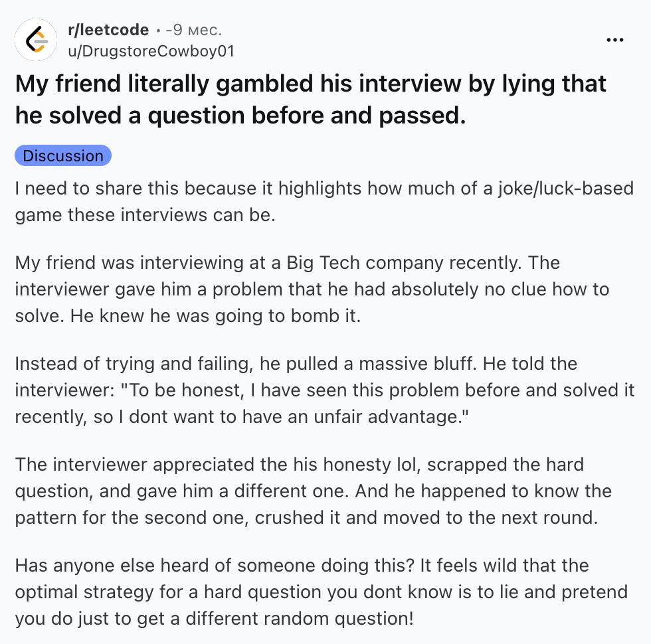
Task: Visit the u/DrugstoreCowboy01 user profile
Action: [x=151, y=51]
